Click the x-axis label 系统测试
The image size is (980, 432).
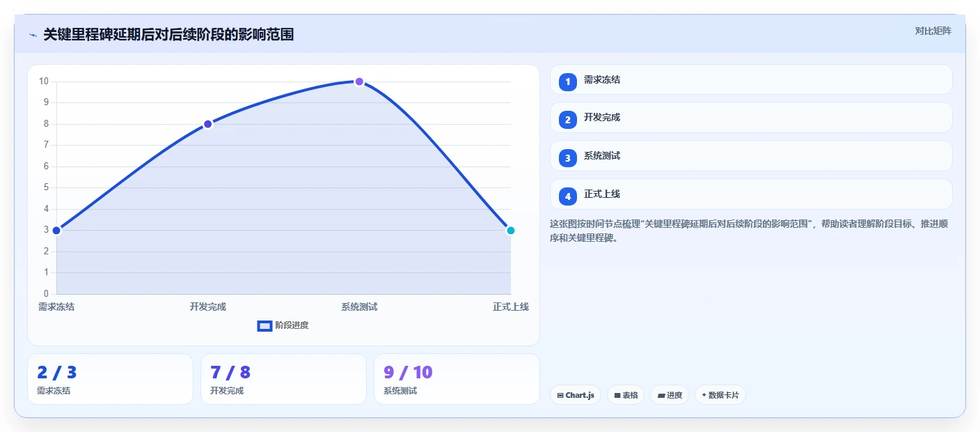click(359, 307)
